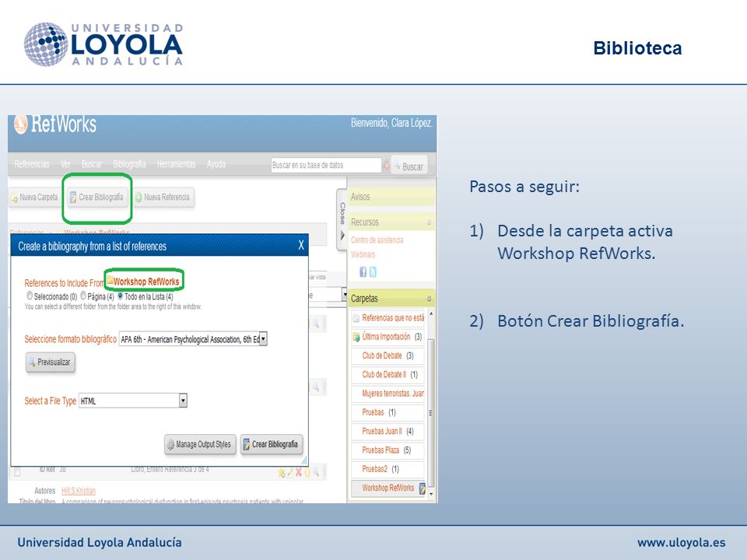The height and width of the screenshot is (560, 747).
Task: Click the attachment search icon beside the search box
Action: (386, 165)
